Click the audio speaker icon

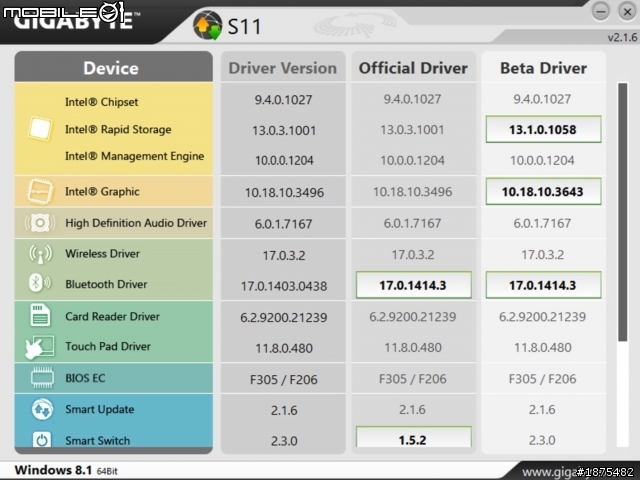[40, 223]
